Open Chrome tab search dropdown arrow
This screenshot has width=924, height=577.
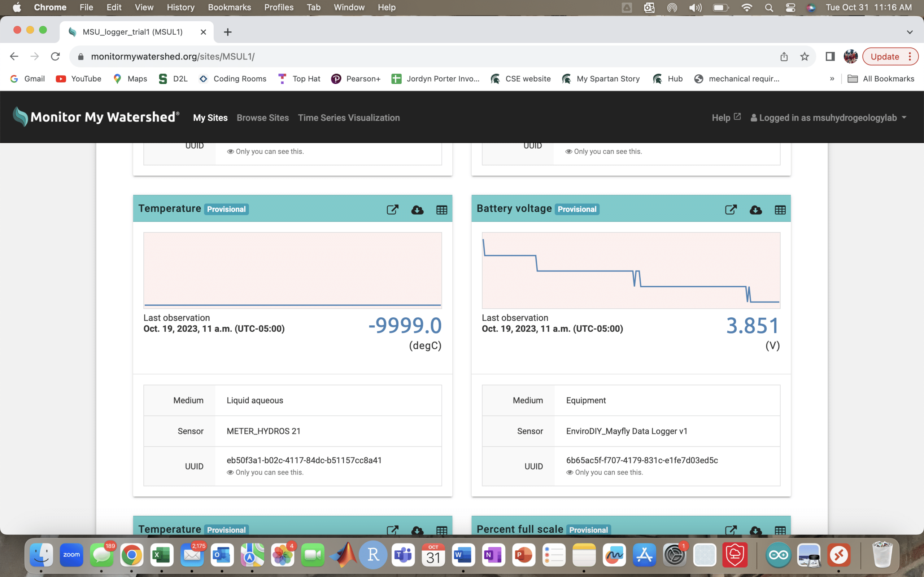(x=910, y=32)
